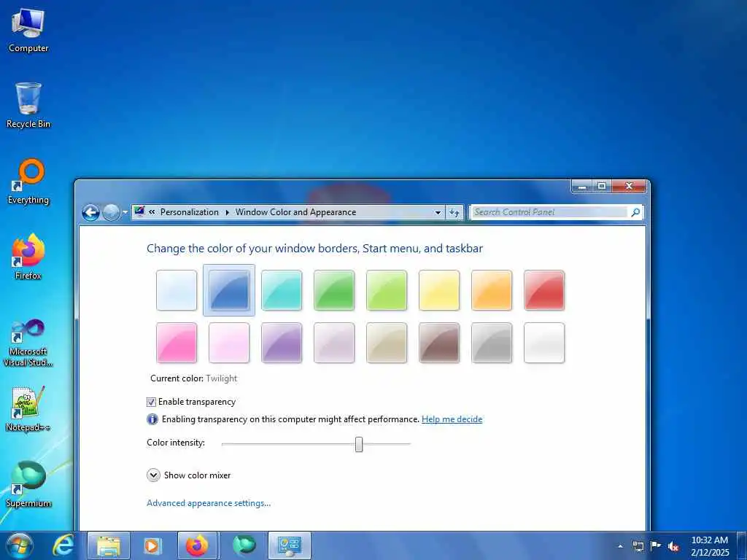Click the network tray icon
Screen dimensions: 747x560
[638, 546]
